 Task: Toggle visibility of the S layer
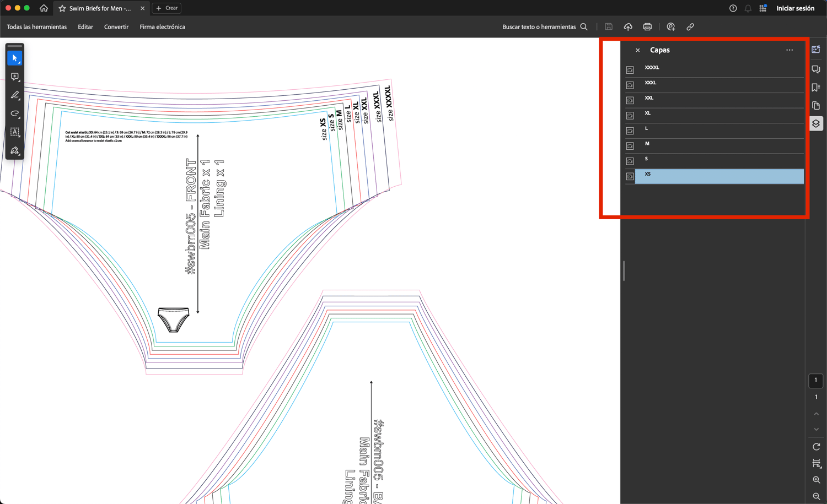coord(630,161)
